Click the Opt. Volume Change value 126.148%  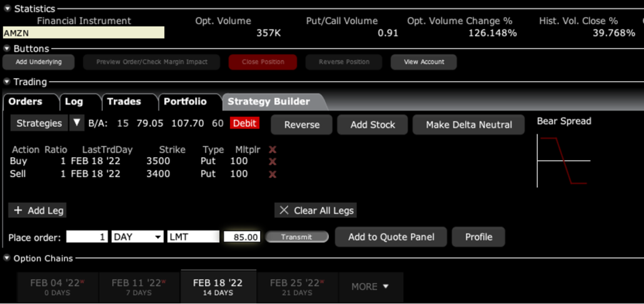493,33
